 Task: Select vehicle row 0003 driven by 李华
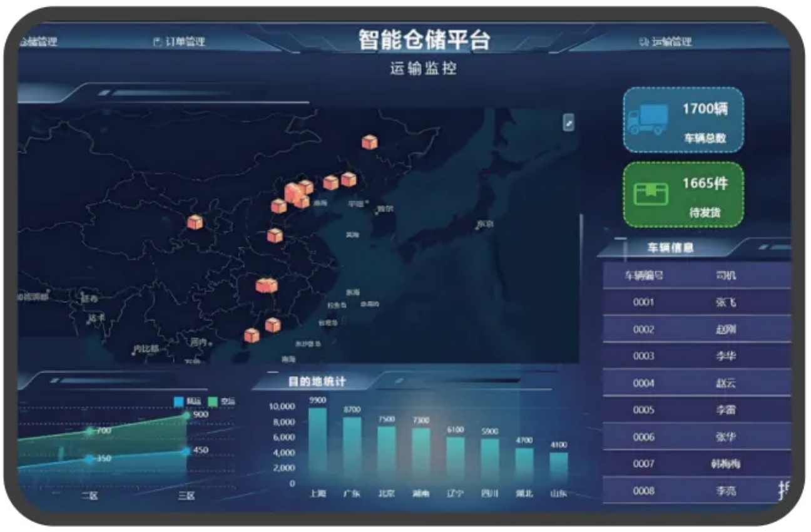click(696, 356)
